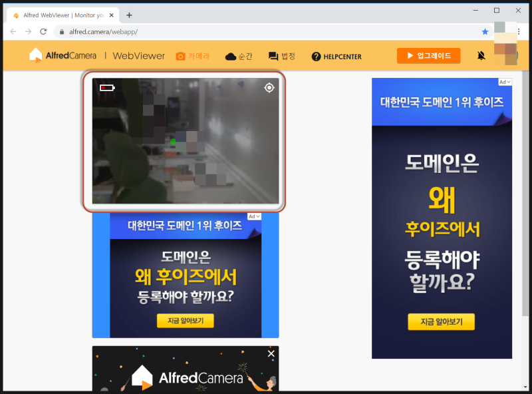
Task: Close the AlfredCamera promo banner
Action: click(x=271, y=353)
